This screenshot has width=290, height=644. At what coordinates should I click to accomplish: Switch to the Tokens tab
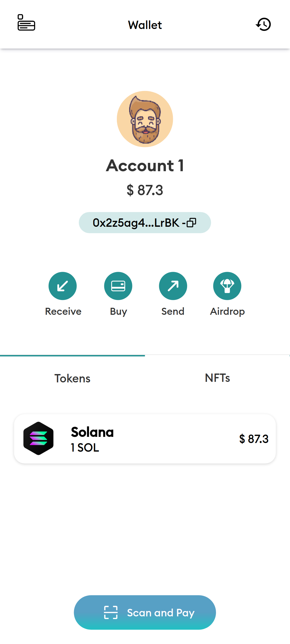(72, 378)
